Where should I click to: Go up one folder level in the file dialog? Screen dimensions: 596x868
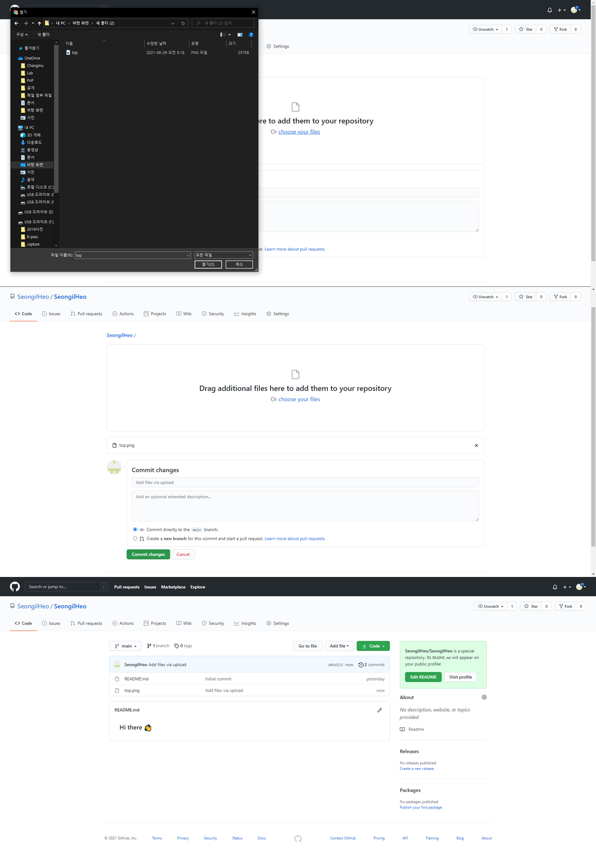(39, 23)
